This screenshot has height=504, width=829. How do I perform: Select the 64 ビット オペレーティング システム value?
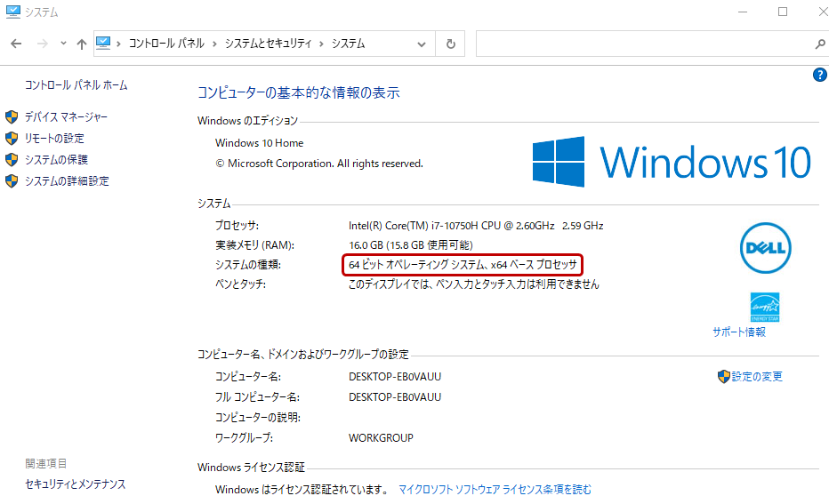(x=463, y=265)
